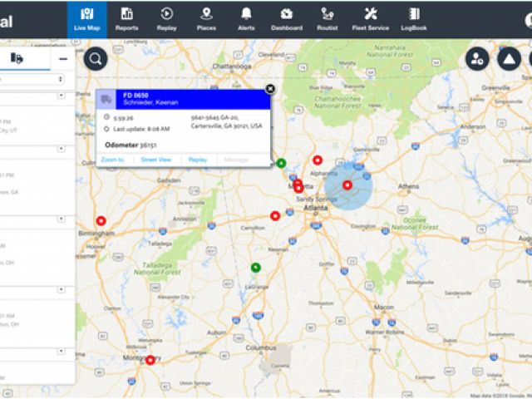Switch to the Live Map tab
Viewport: 532px width, 399px height.
tap(87, 18)
